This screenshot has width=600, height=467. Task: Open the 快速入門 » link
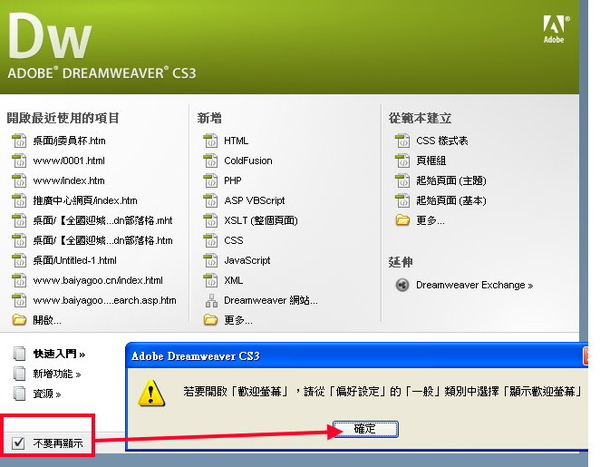59,354
